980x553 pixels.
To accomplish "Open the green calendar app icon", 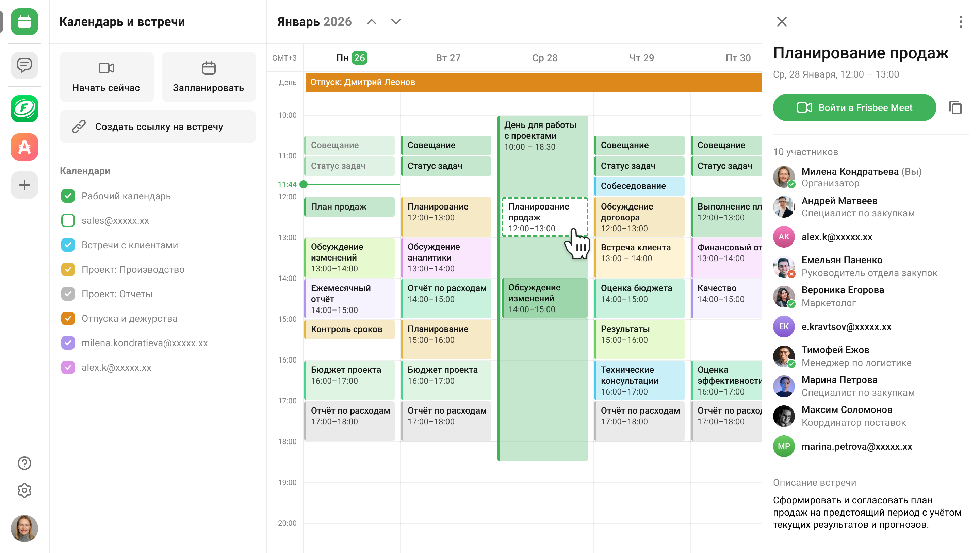I will pyautogui.click(x=24, y=22).
